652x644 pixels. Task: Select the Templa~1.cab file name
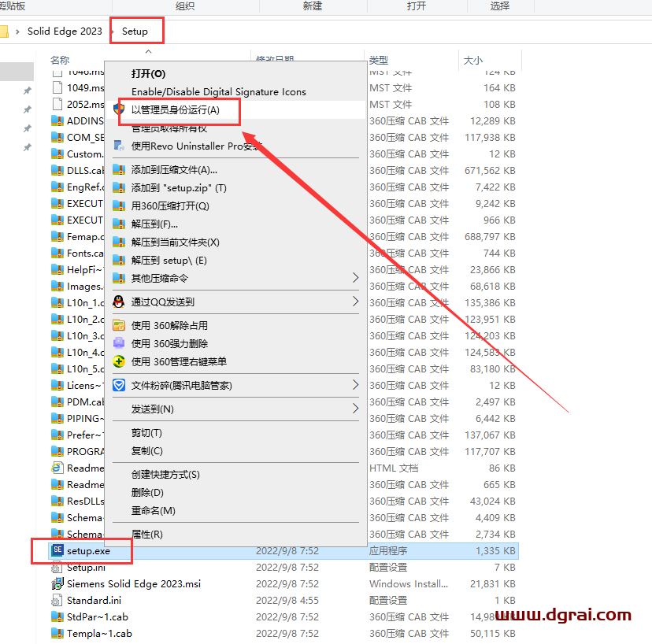[x=99, y=634]
